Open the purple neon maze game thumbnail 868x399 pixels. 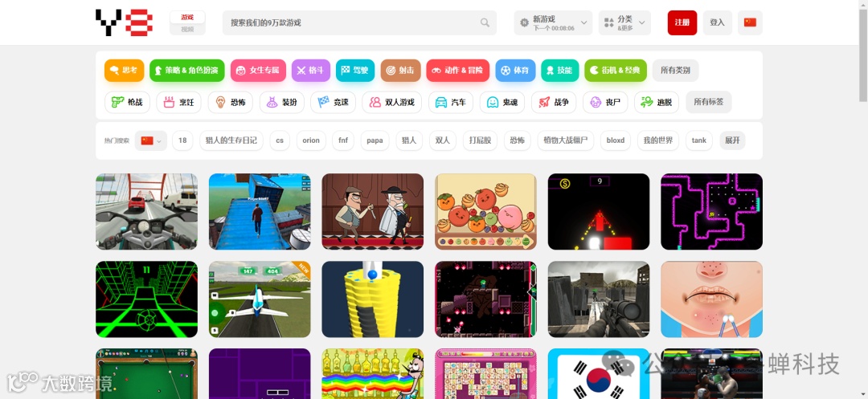pyautogui.click(x=712, y=212)
